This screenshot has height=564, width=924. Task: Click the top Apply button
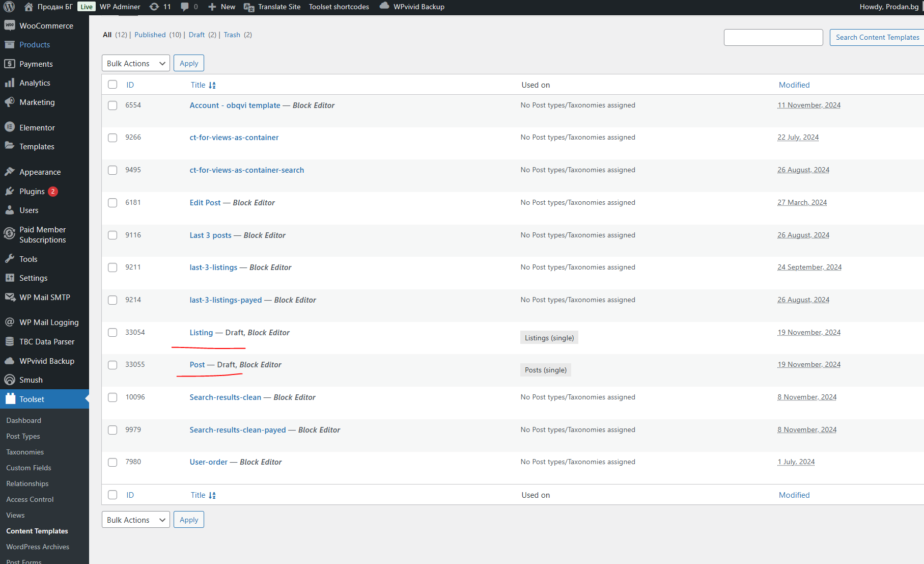click(189, 63)
